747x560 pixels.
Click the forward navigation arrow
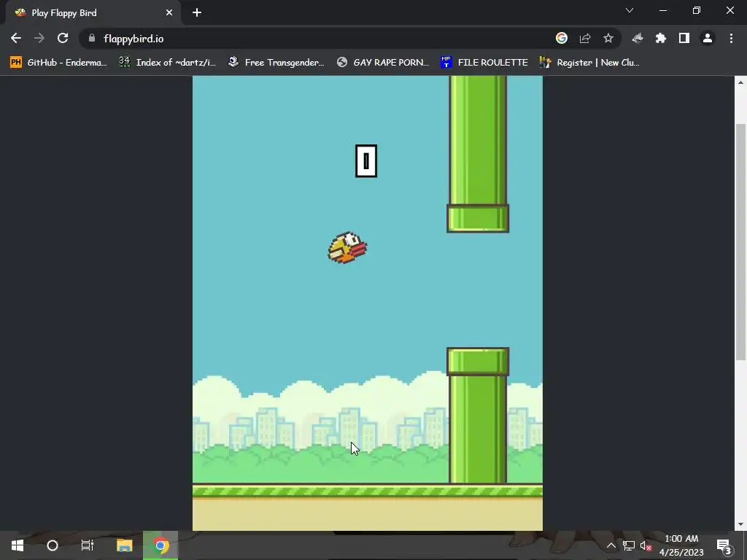tap(39, 39)
